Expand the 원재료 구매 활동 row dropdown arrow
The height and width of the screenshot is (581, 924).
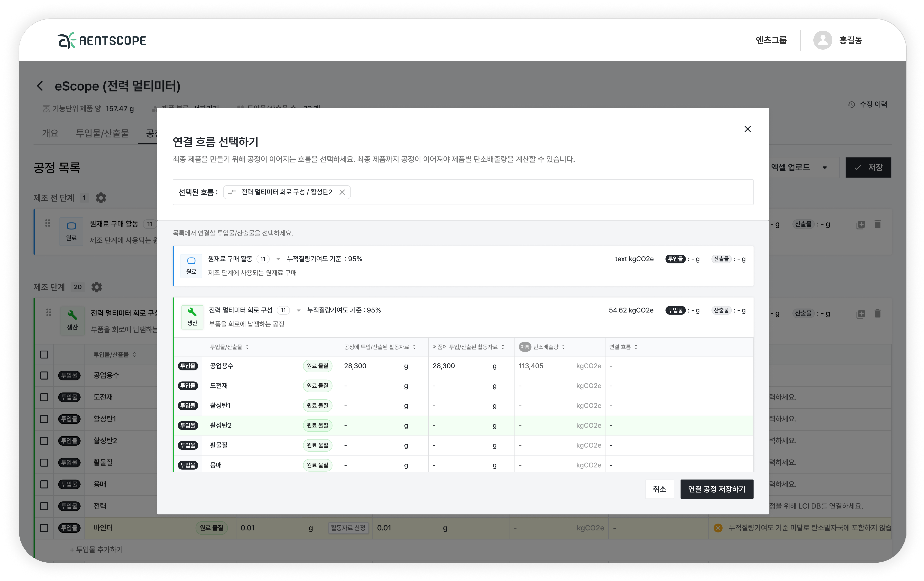pyautogui.click(x=278, y=259)
